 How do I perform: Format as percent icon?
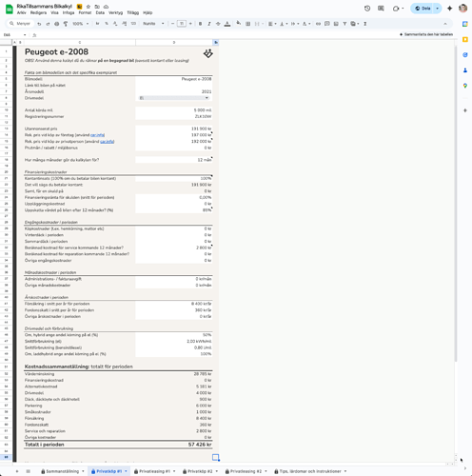pyautogui.click(x=107, y=24)
